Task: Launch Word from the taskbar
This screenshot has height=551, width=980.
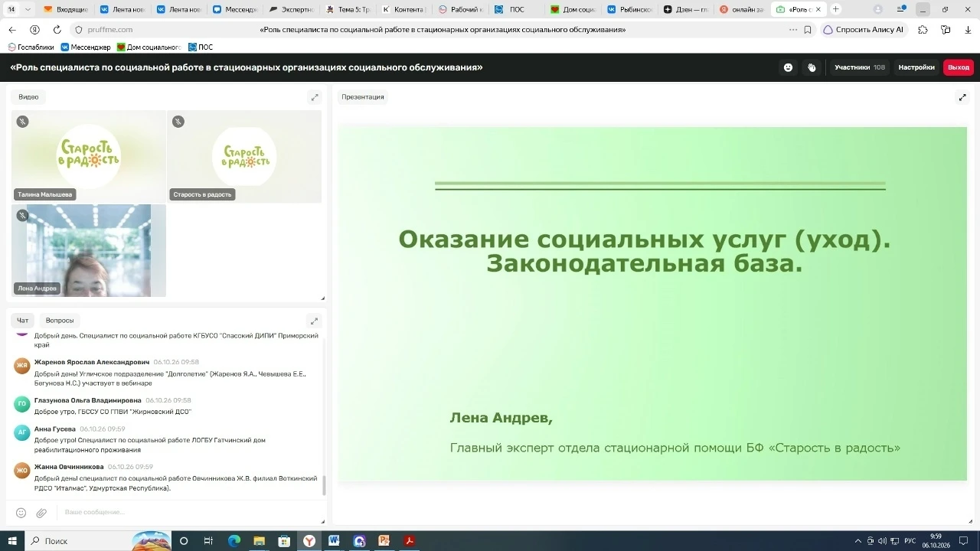Action: tap(334, 540)
